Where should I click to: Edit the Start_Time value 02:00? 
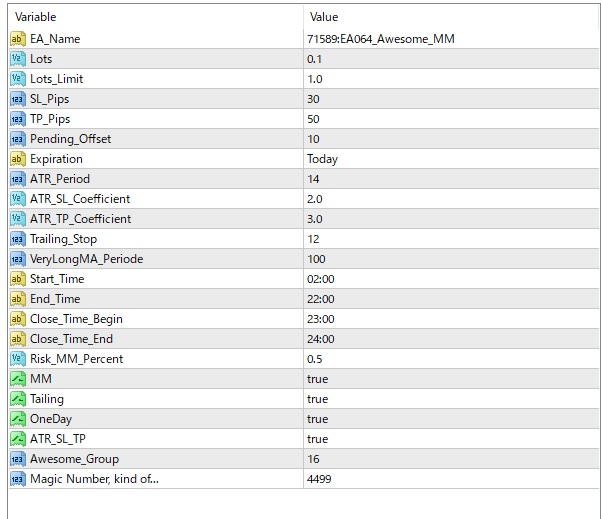pyautogui.click(x=320, y=279)
